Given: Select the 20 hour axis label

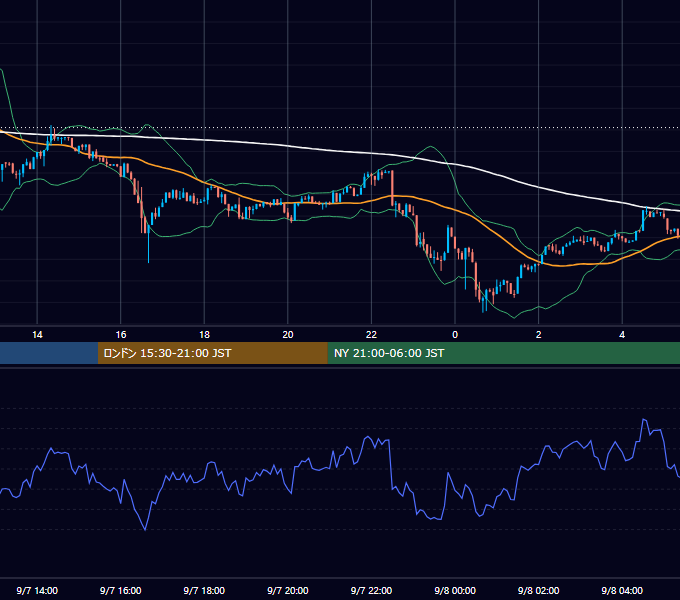Looking at the screenshot, I should pos(288,335).
